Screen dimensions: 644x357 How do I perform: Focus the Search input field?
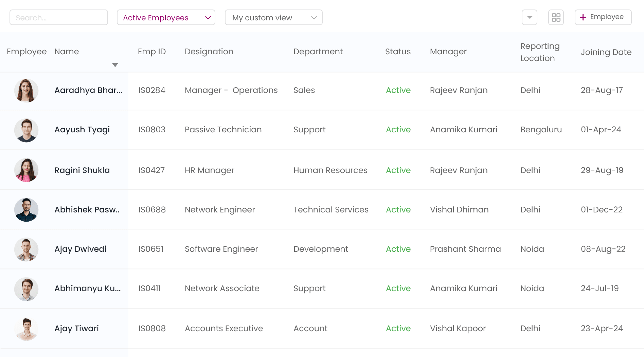click(x=59, y=17)
